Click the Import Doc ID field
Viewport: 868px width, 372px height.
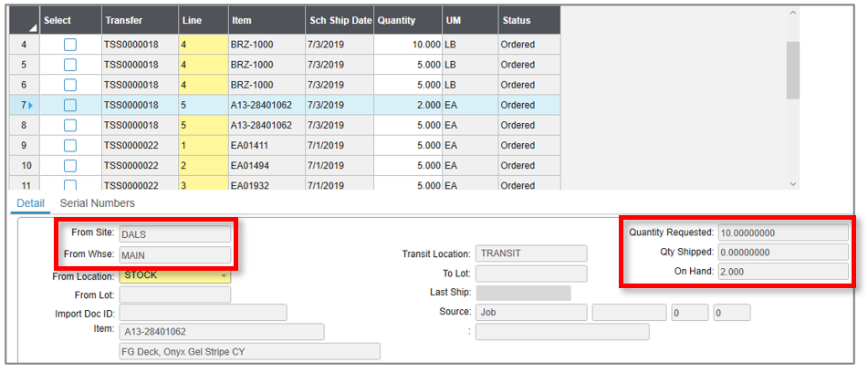point(204,313)
